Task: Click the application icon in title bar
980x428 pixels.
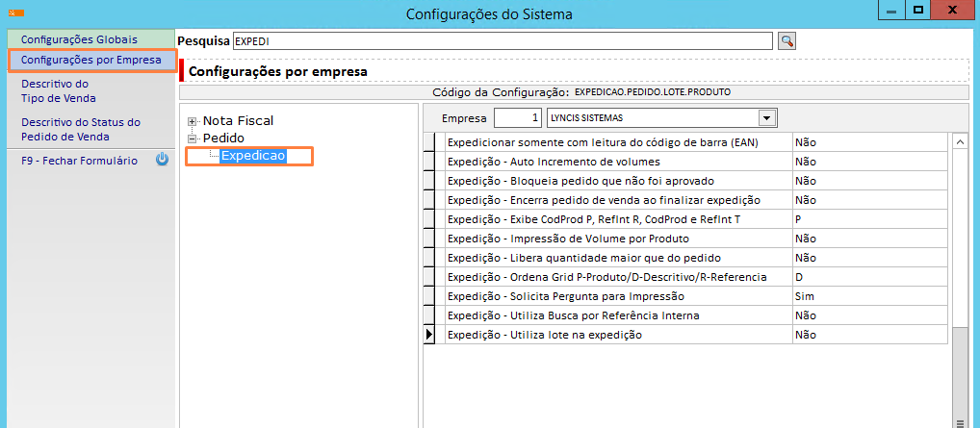Action: point(13,13)
